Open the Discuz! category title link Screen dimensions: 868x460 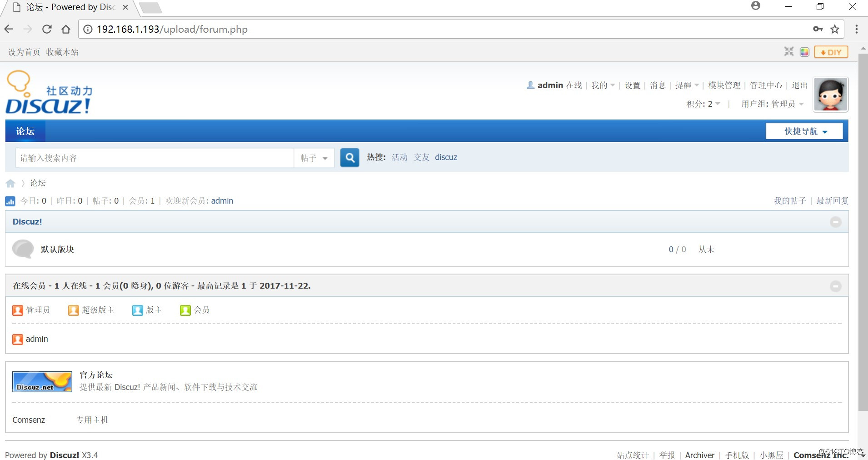27,222
